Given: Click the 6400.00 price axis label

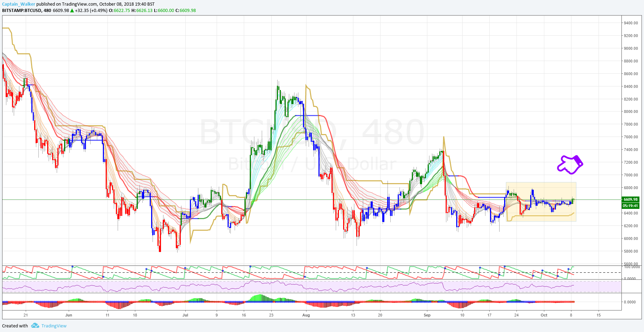Looking at the screenshot, I should (631, 213).
